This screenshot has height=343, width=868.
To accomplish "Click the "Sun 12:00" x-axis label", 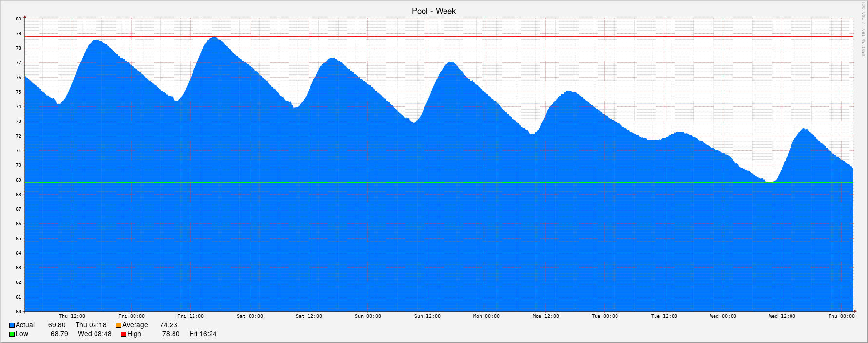I will [427, 316].
